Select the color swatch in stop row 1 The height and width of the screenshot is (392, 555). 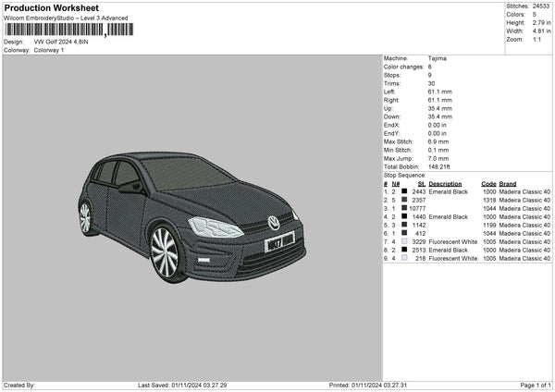(404, 190)
